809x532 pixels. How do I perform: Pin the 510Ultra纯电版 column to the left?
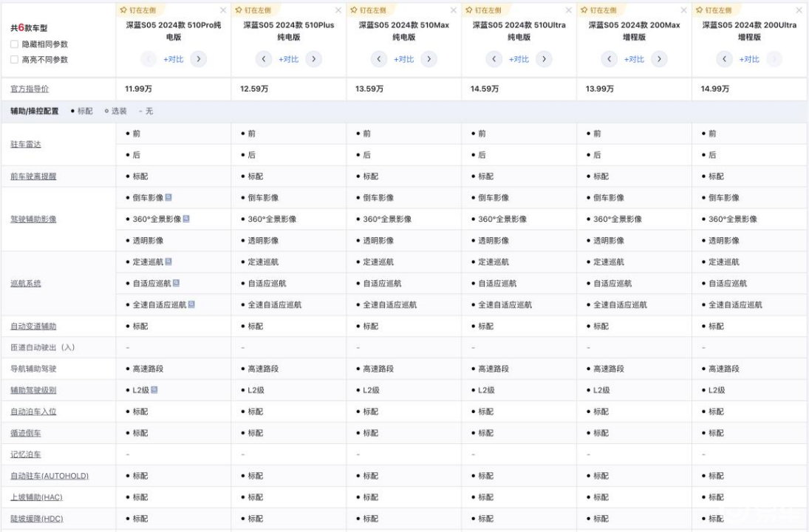(x=483, y=10)
